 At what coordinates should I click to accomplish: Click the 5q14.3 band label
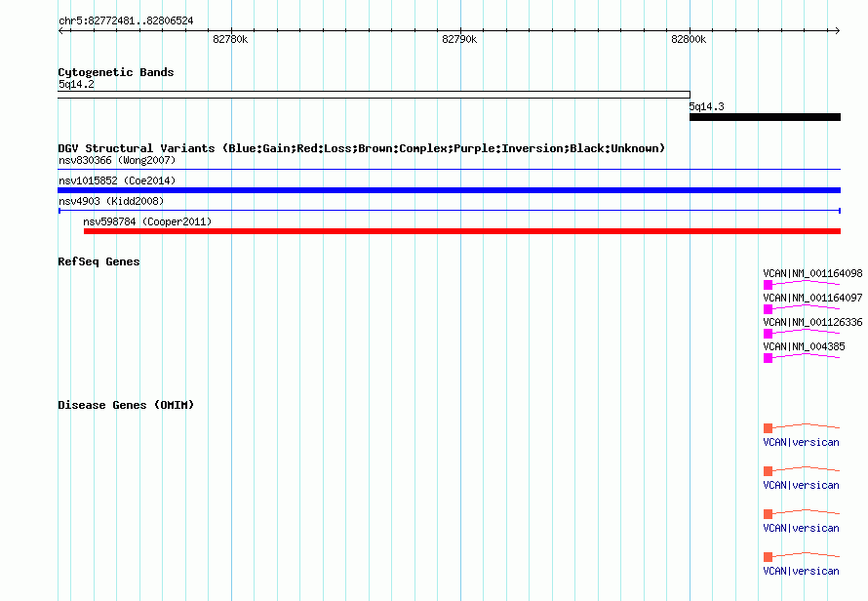706,106
